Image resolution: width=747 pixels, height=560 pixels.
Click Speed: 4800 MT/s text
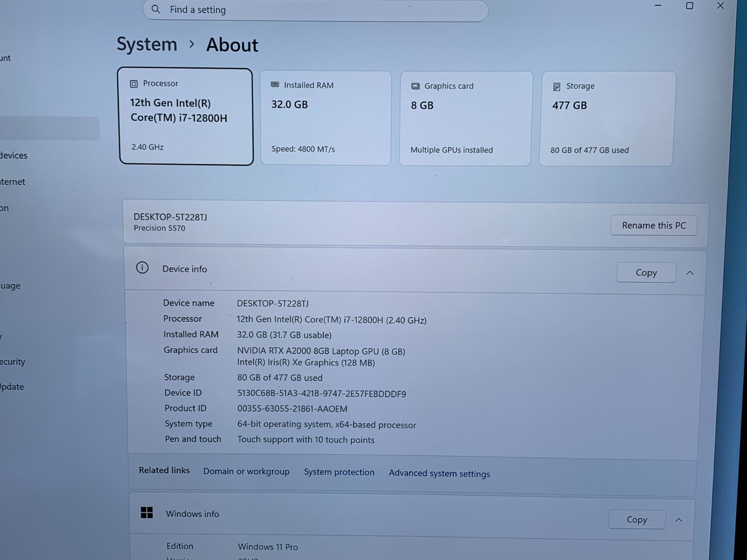303,149
